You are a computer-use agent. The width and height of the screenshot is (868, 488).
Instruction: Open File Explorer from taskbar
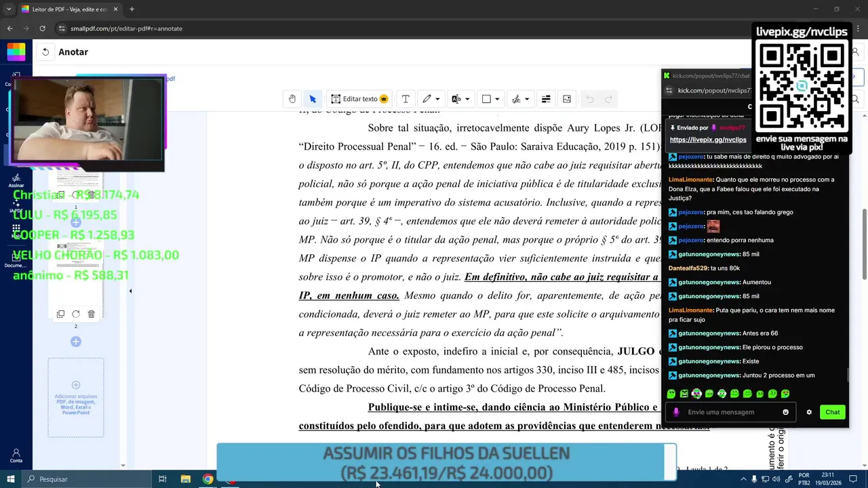point(185,479)
